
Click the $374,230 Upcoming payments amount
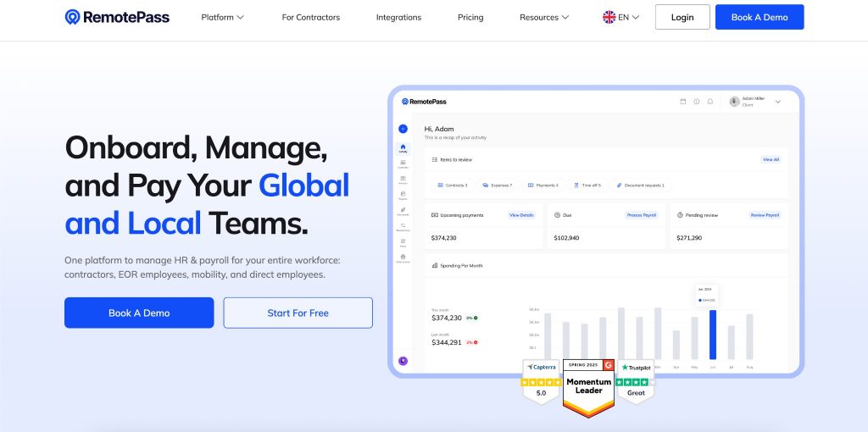[x=443, y=238]
